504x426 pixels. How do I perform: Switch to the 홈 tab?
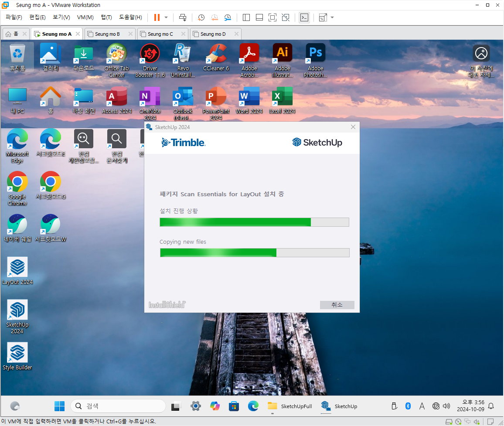click(13, 34)
